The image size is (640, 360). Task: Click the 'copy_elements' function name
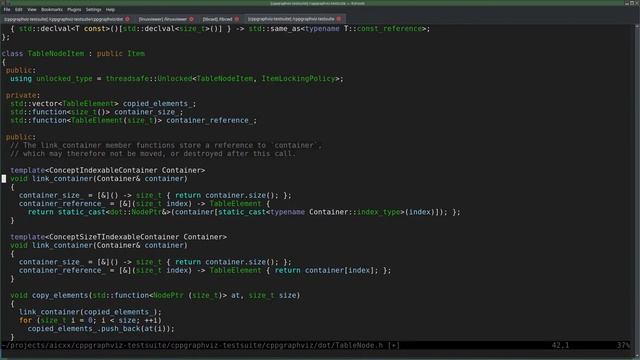[x=60, y=295]
